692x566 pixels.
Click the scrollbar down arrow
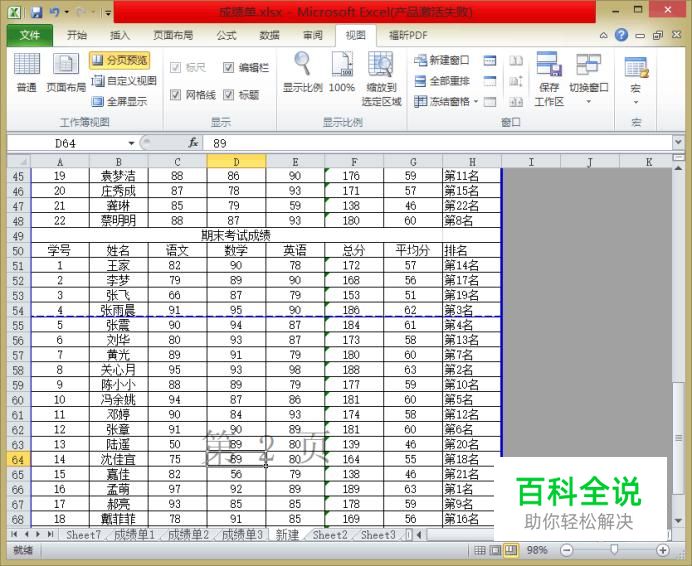[x=678, y=521]
